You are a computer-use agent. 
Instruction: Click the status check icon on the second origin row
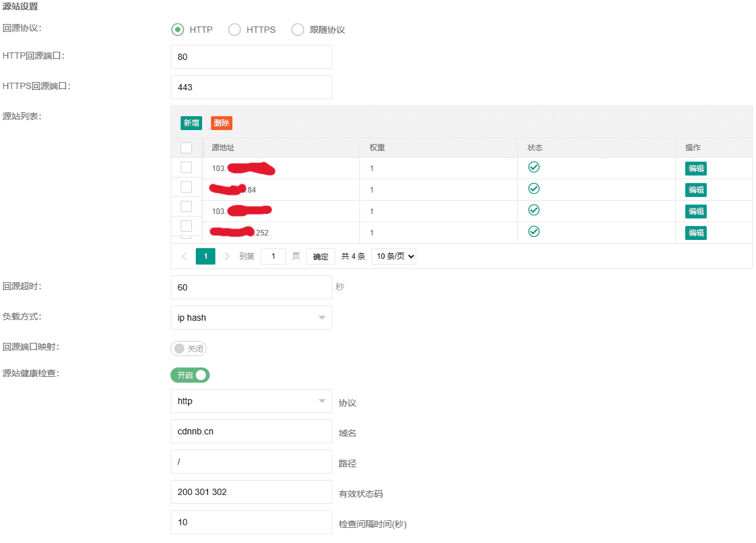coord(534,188)
